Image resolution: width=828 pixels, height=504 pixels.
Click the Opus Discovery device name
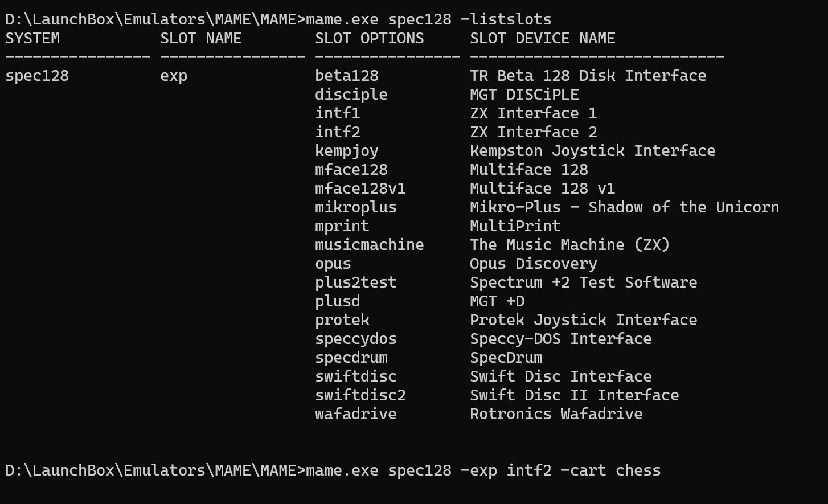tap(534, 264)
